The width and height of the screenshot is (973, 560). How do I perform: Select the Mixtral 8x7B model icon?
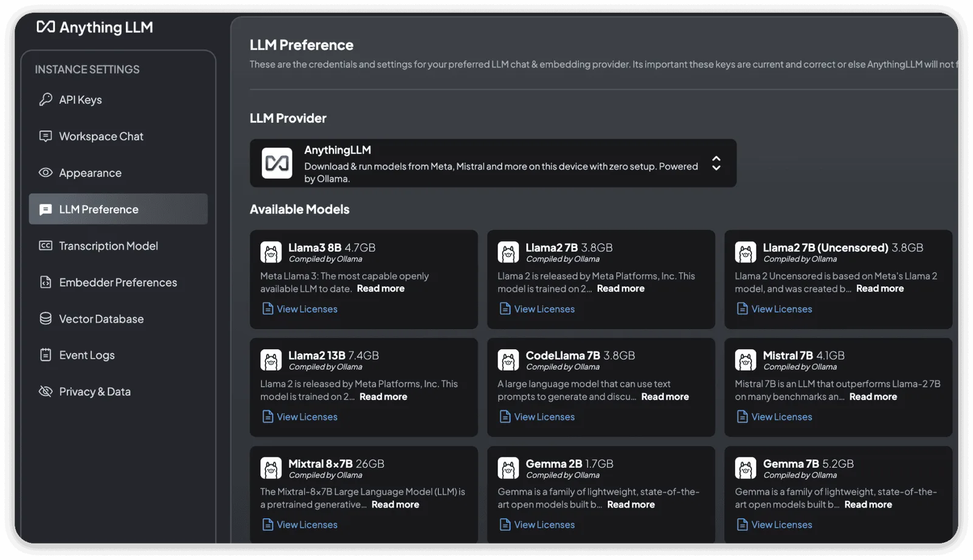[271, 468]
